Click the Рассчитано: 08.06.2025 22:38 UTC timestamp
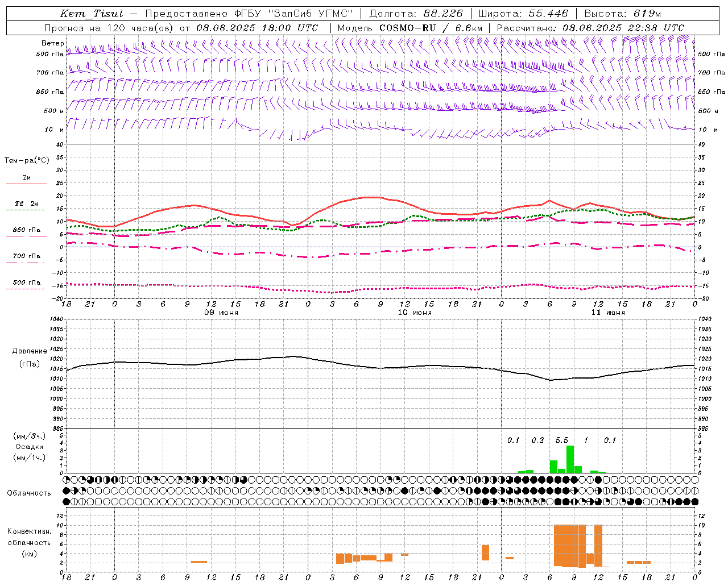Viewport: 728px width, 582px height. [x=590, y=27]
